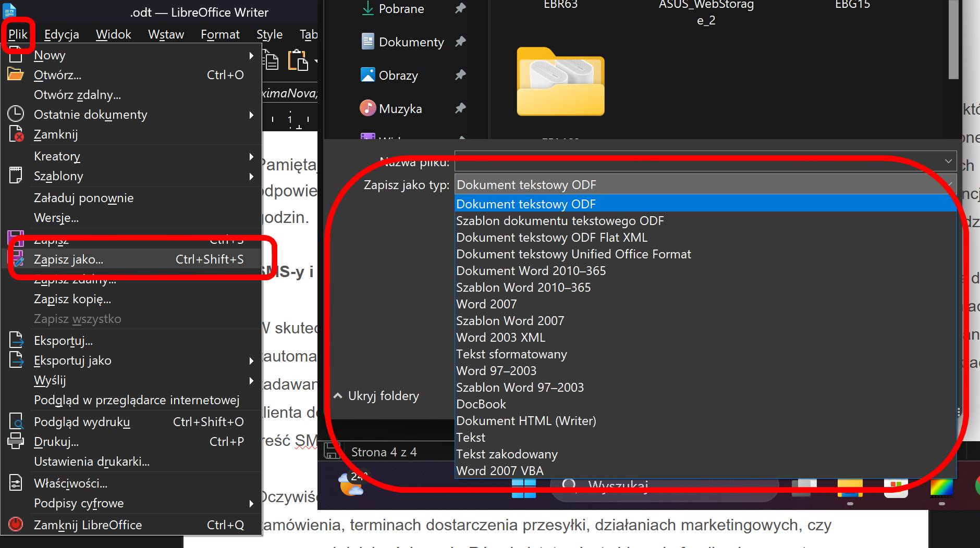Image resolution: width=980 pixels, height=548 pixels.
Task: Click the Eksportuj... document arrow icon
Action: (16, 340)
